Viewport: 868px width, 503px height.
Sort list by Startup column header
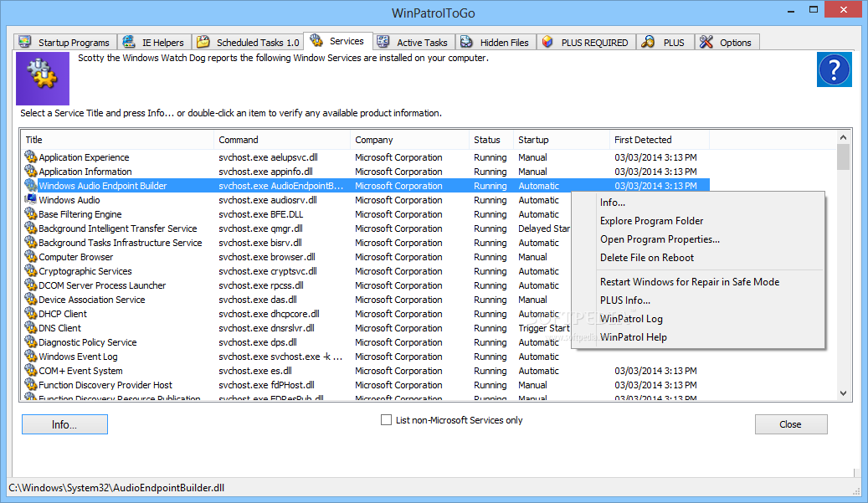(562, 140)
